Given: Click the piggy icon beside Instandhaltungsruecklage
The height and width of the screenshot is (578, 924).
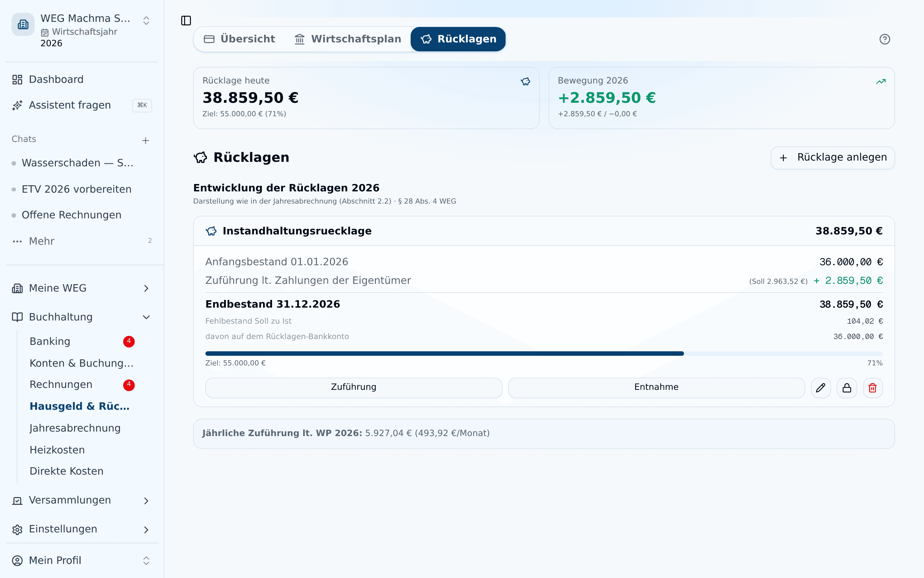Looking at the screenshot, I should point(211,231).
